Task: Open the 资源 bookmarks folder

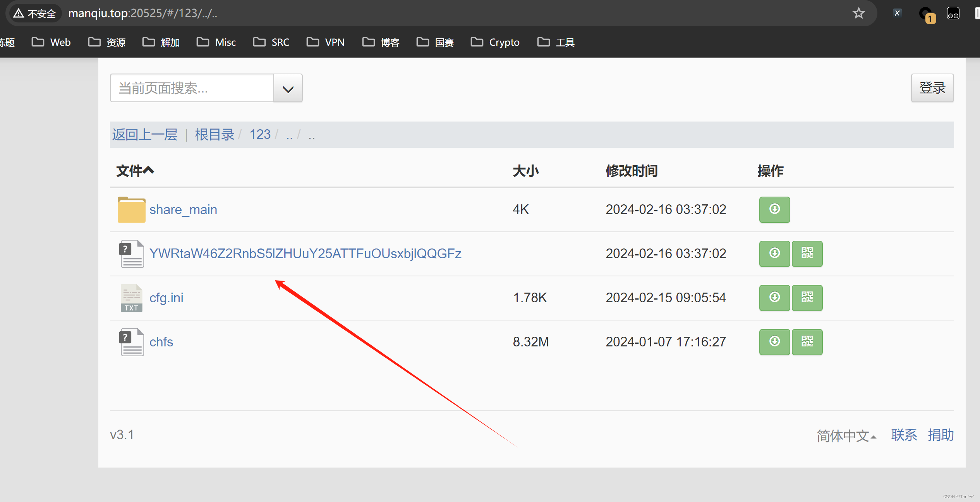Action: [x=107, y=42]
